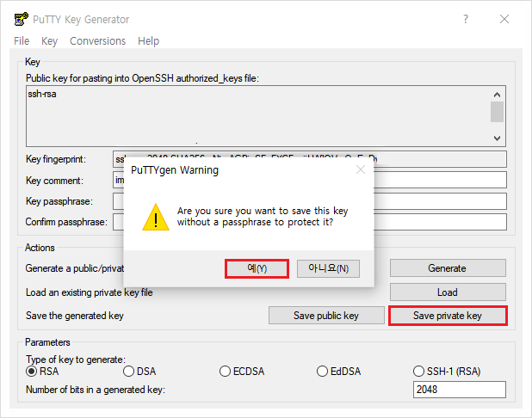
Task: Close the PuTTY Key Generator window
Action: click(x=504, y=19)
